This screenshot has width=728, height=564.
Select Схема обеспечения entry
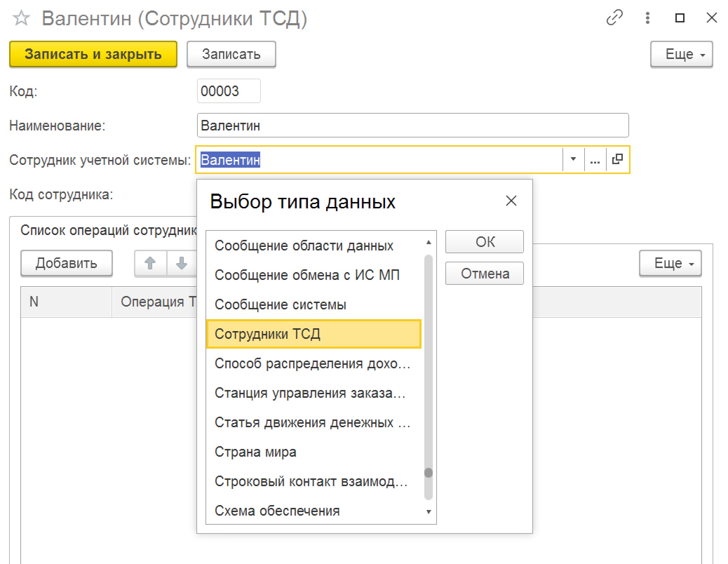click(x=314, y=511)
